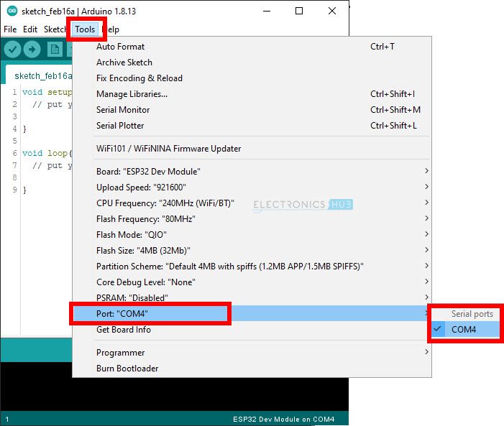Open Manage Libraries...

(x=252, y=94)
